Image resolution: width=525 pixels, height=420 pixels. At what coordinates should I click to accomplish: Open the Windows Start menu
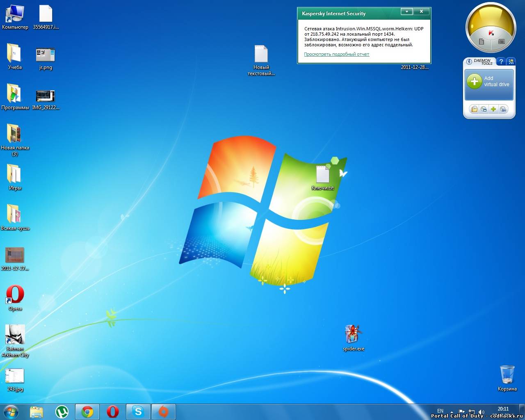tap(11, 411)
